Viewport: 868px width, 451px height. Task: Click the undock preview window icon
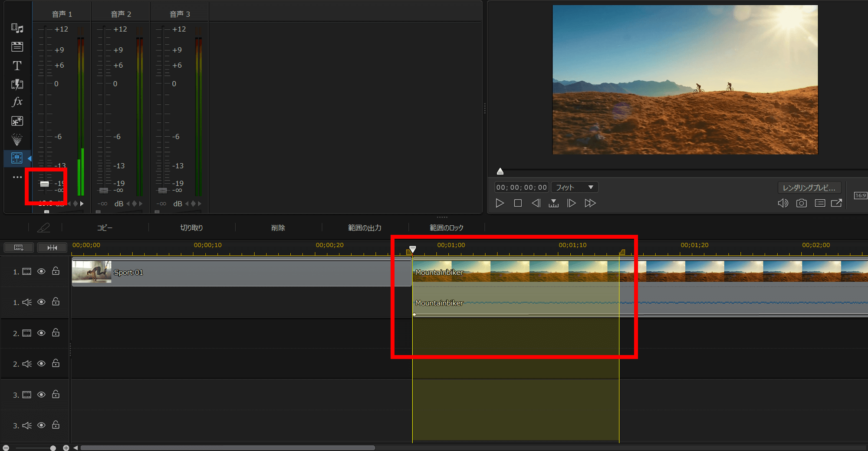pos(836,203)
